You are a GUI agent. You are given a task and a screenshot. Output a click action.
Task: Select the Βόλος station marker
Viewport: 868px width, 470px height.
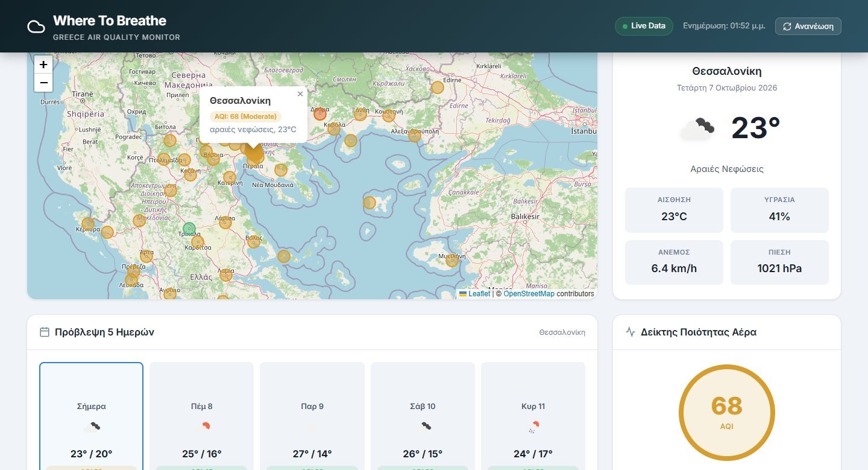pyautogui.click(x=254, y=241)
